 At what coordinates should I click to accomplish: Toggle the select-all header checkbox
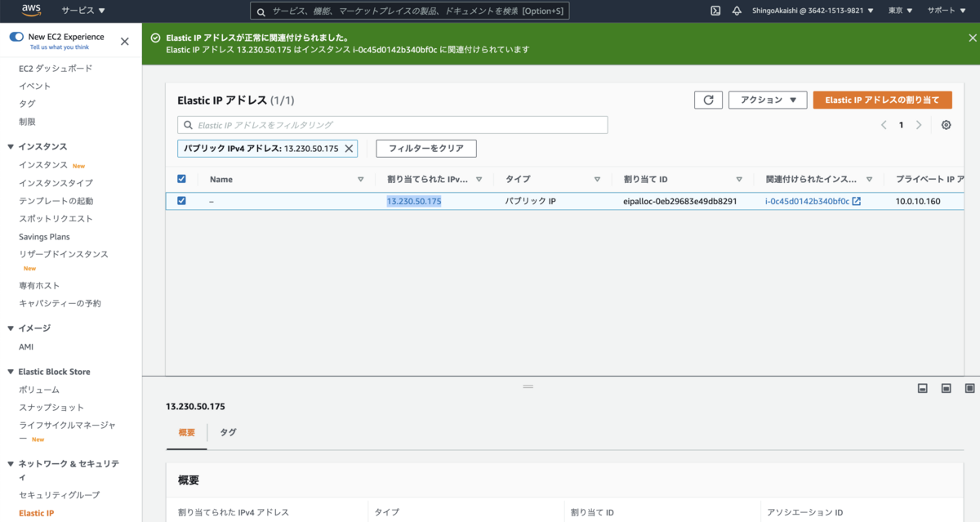tap(181, 179)
